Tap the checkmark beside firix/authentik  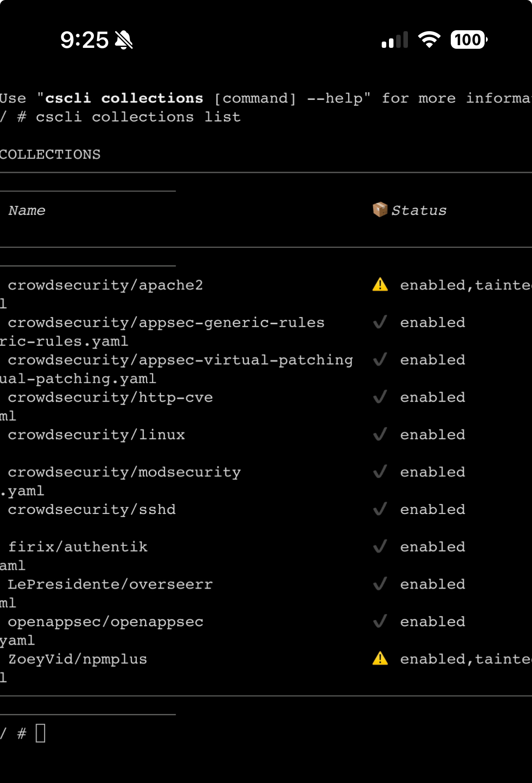(x=380, y=546)
